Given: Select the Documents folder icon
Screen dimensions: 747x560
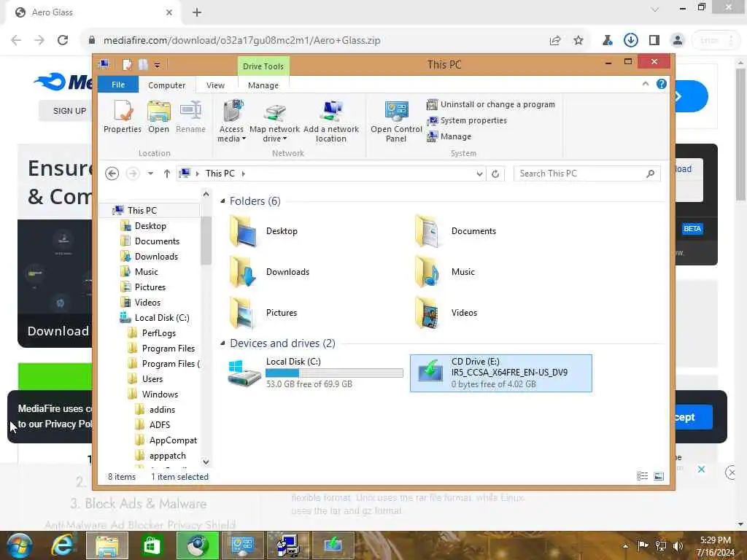Looking at the screenshot, I should tap(427, 231).
